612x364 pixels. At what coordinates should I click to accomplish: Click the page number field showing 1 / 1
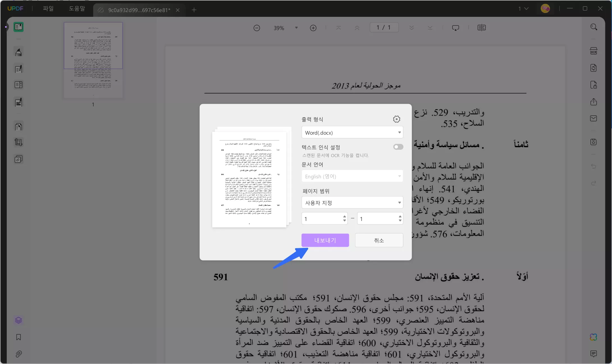(384, 27)
